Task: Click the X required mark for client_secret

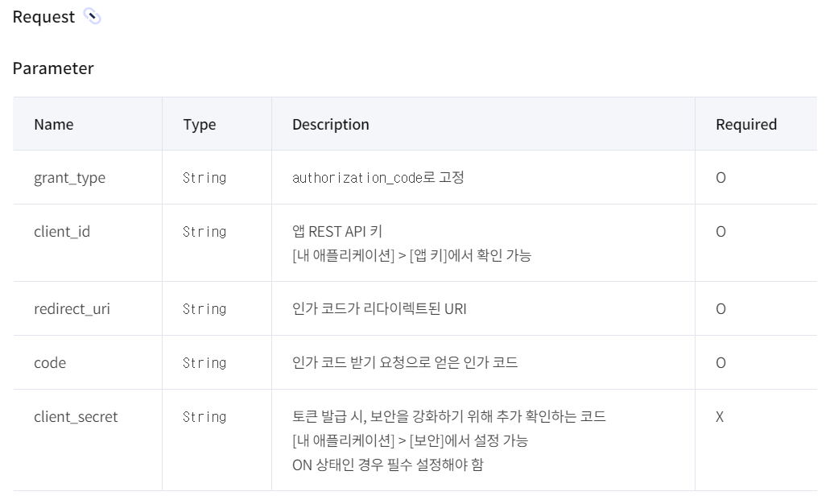Action: (x=720, y=417)
